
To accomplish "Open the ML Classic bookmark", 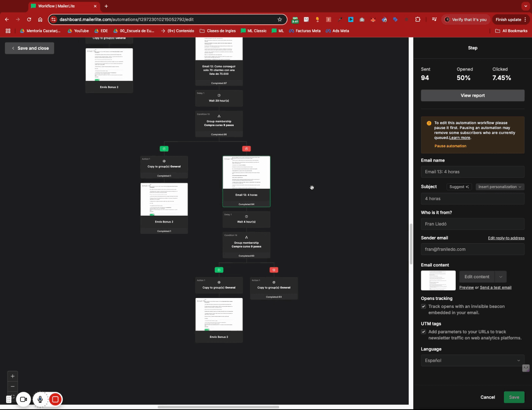I will (254, 31).
